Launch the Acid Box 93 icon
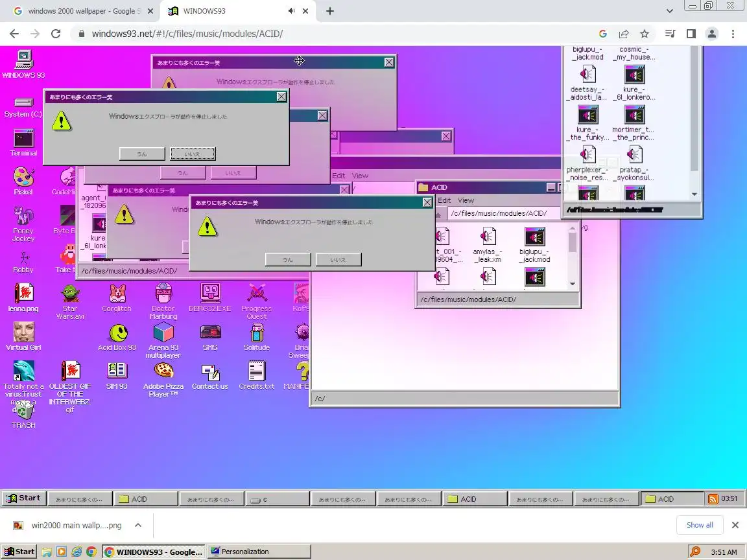This screenshot has width=747, height=560. coord(117,337)
